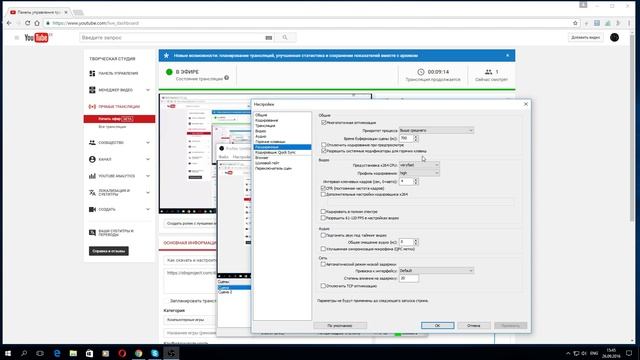Click По умолчанию defaults button
This screenshot has height=360, width=640.
coord(340,325)
